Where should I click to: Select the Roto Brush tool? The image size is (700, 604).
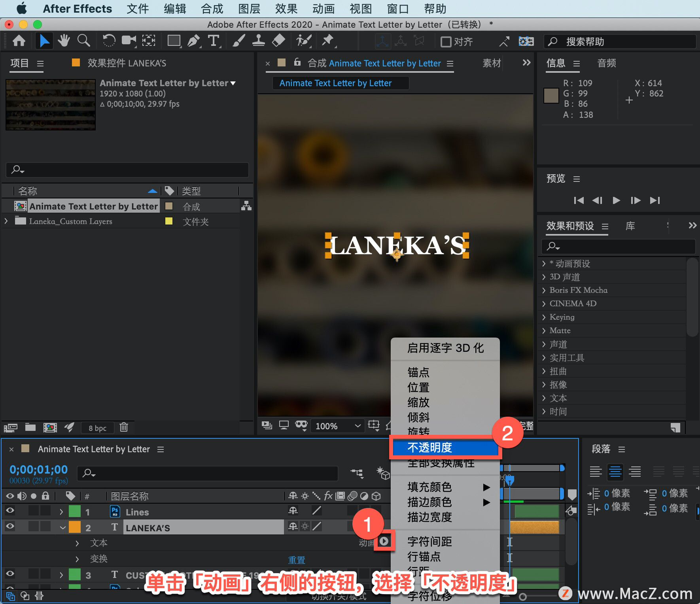304,41
